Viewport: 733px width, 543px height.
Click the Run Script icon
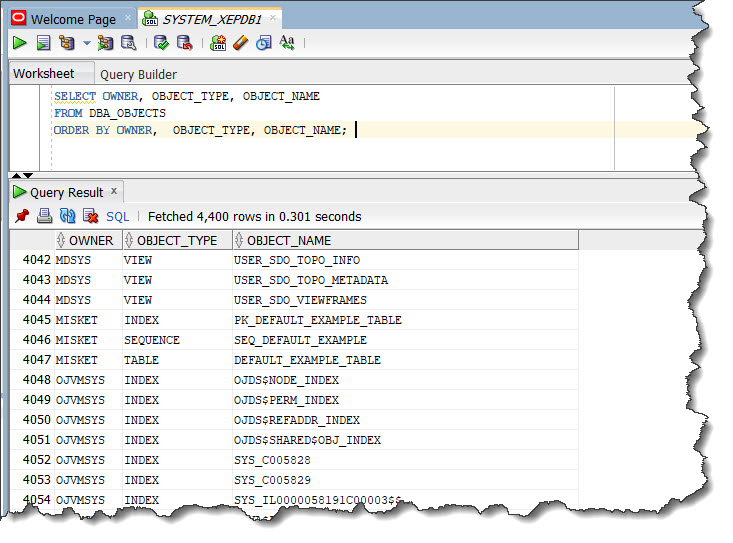43,43
